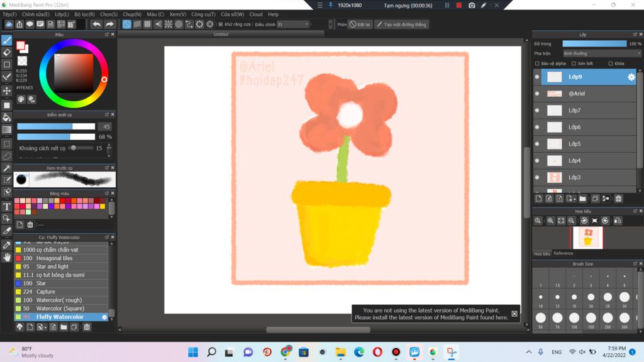Zoom out on the navigator

click(x=571, y=221)
